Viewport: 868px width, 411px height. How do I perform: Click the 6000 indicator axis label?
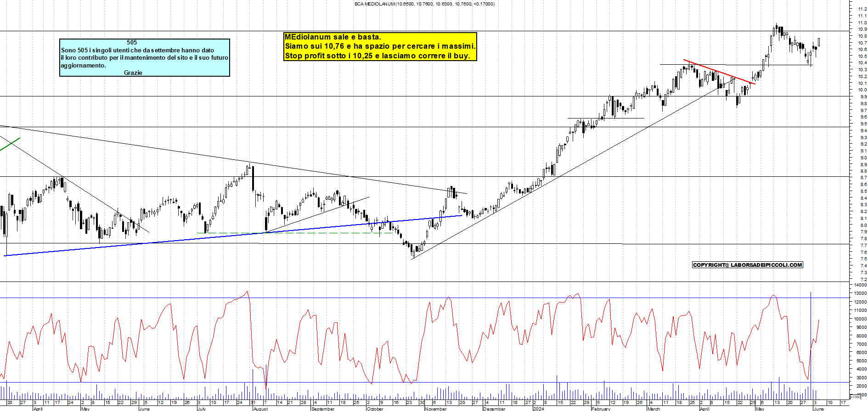(x=861, y=353)
